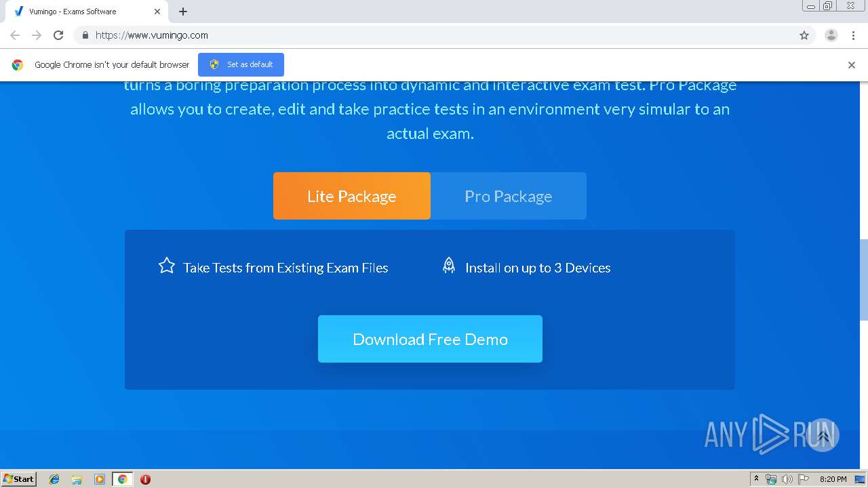Image resolution: width=868 pixels, height=488 pixels.
Task: Click 'Install on up to 3 Devices' text
Action: click(x=538, y=268)
